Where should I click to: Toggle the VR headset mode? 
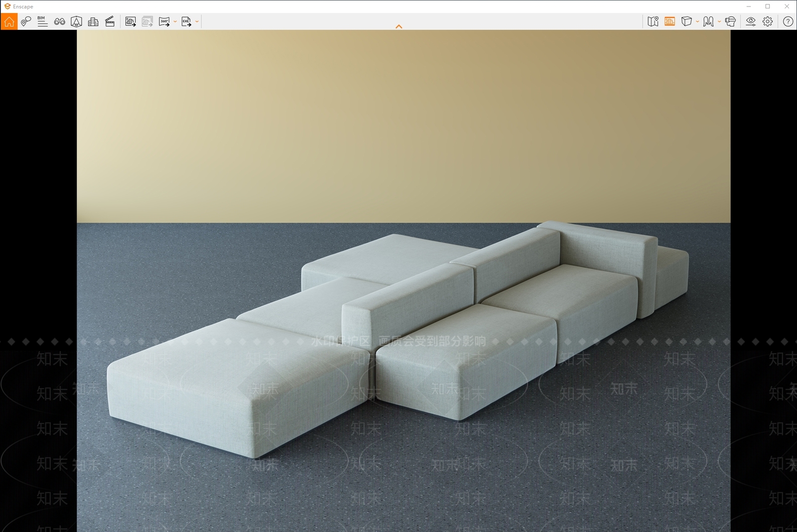pyautogui.click(x=731, y=21)
